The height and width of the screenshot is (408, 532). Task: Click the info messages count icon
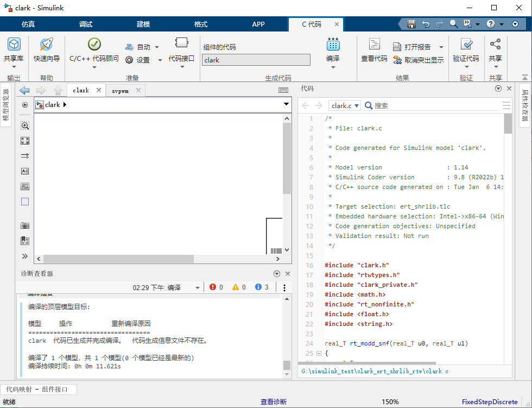[x=258, y=287]
